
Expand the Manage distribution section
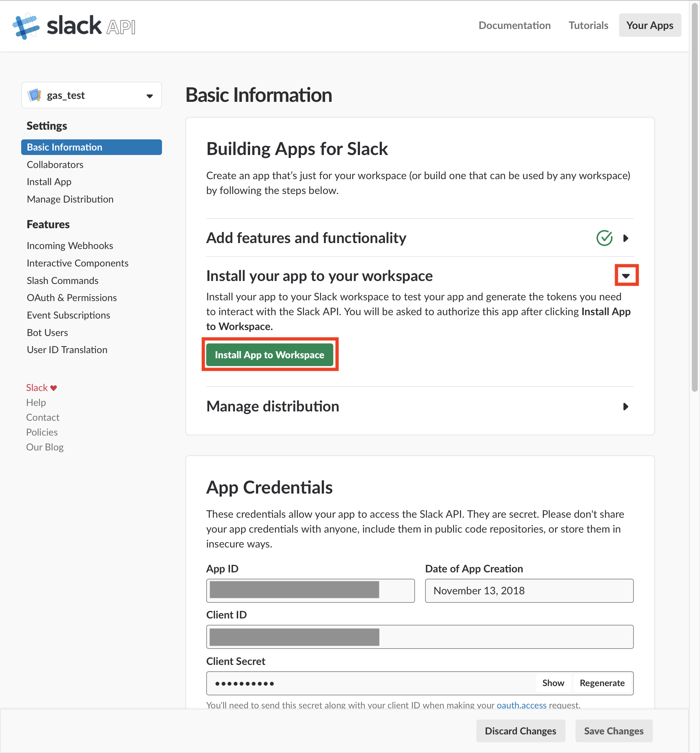[626, 407]
